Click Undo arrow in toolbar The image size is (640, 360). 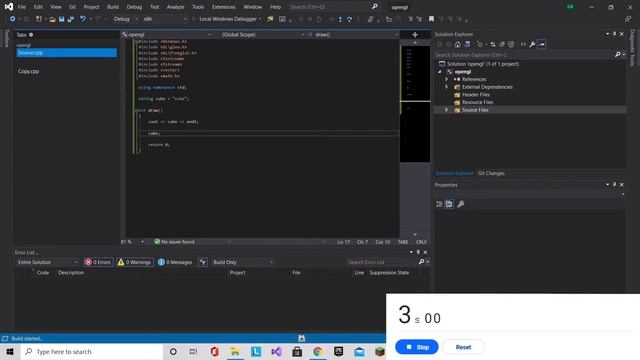click(x=82, y=19)
